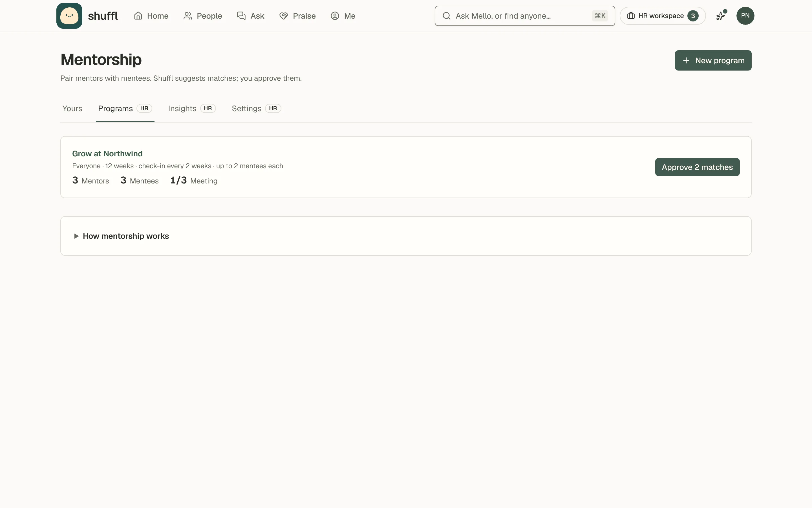
Task: Open the HR workspace switcher
Action: (x=662, y=16)
